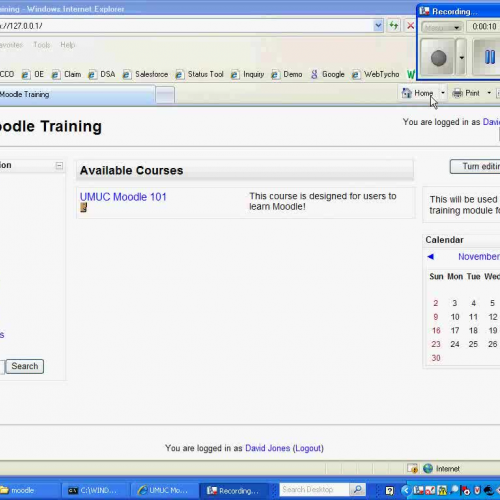500x500 pixels.
Task: Open the Salesforce favorites link
Action: 145,74
